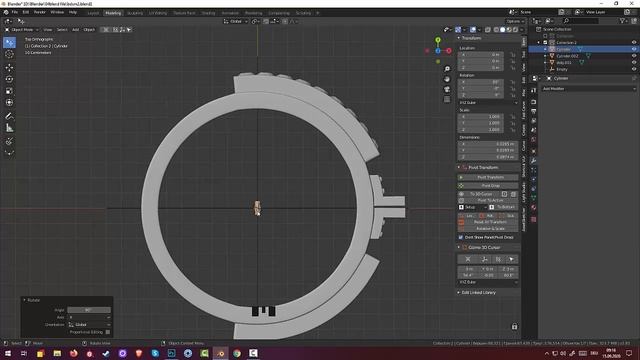Click outliner search field
The width and height of the screenshot is (640, 360).
click(x=581, y=20)
